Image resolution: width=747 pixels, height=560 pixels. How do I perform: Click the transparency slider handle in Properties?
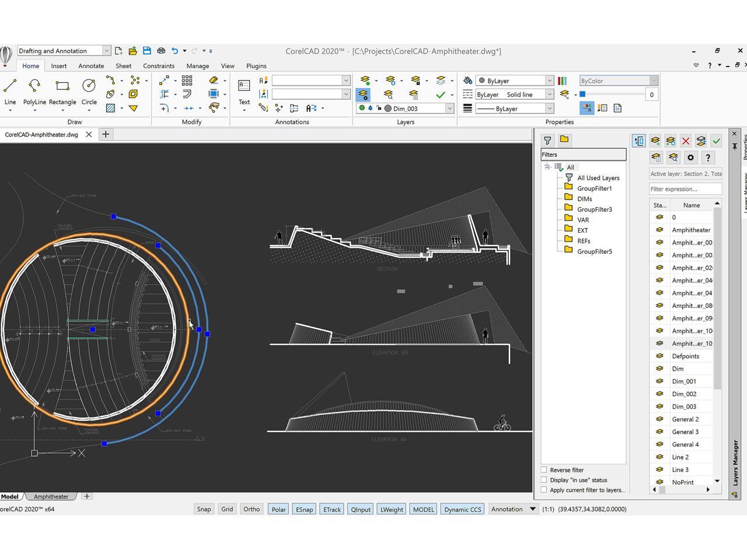582,94
